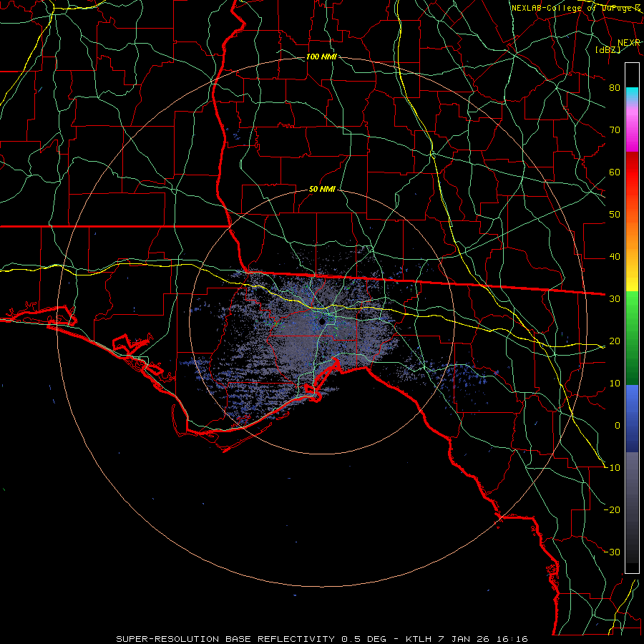Click the KTLH radar site dot at the rings' center
The width and height of the screenshot is (644, 644).
[322, 321]
